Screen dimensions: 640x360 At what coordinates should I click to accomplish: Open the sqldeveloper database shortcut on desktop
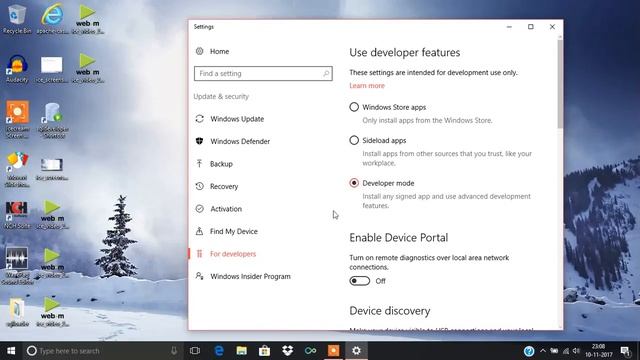pos(53,119)
